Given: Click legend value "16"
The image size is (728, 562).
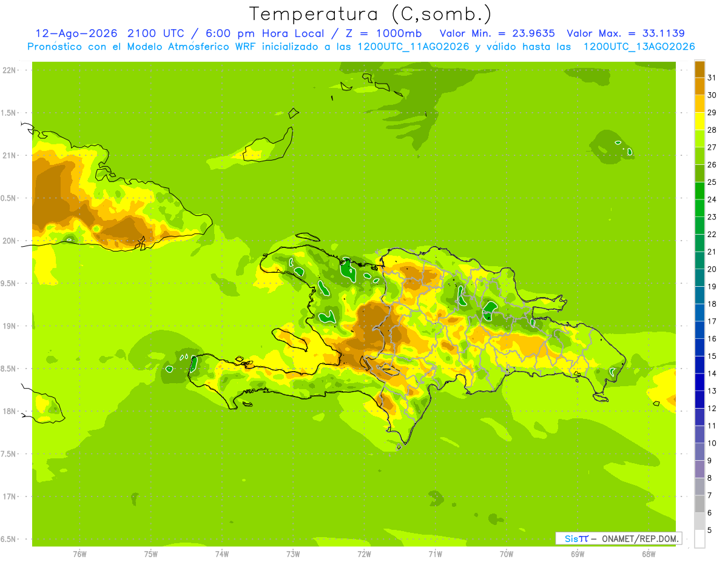Looking at the screenshot, I should click(x=712, y=339).
